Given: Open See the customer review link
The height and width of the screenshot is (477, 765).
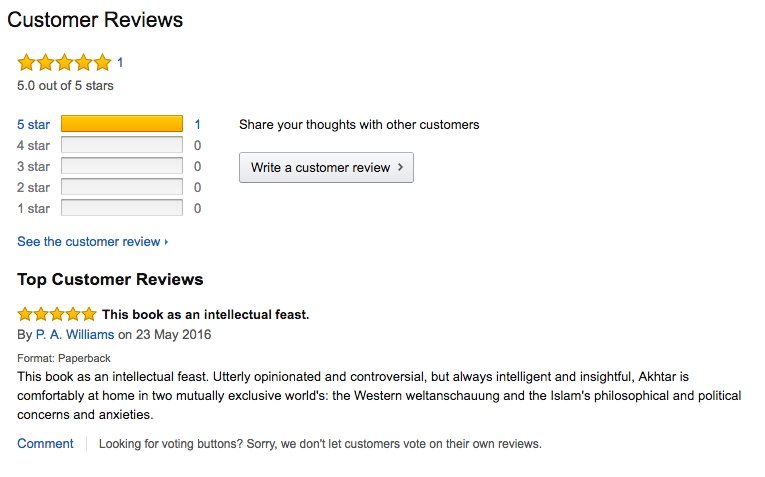Looking at the screenshot, I should (88, 242).
